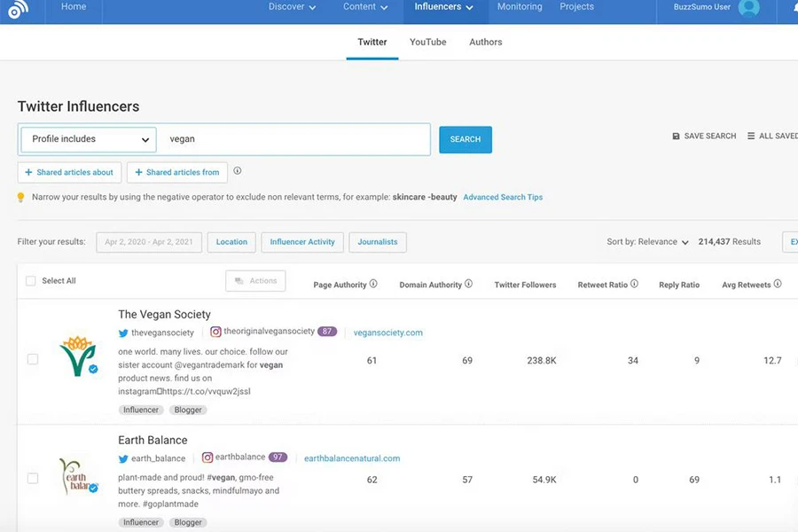Tick the Select All checkbox

pos(30,280)
